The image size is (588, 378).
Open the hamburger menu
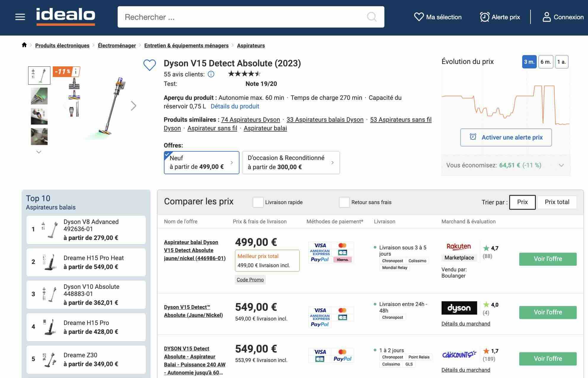(x=20, y=17)
